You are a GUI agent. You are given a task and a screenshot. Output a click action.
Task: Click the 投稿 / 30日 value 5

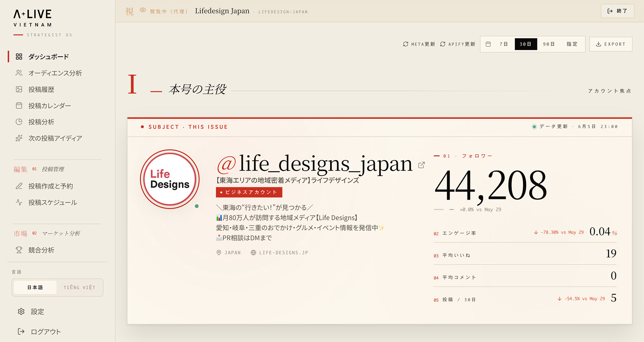pyautogui.click(x=613, y=298)
